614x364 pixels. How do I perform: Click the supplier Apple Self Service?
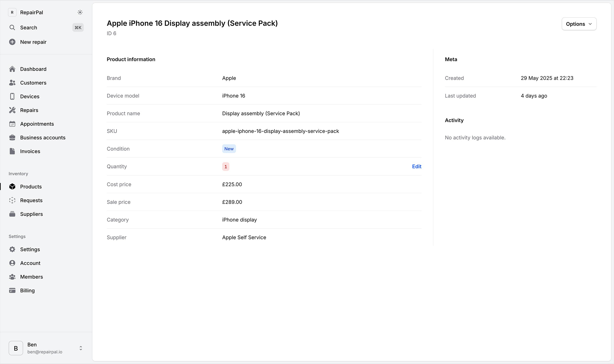tap(244, 237)
